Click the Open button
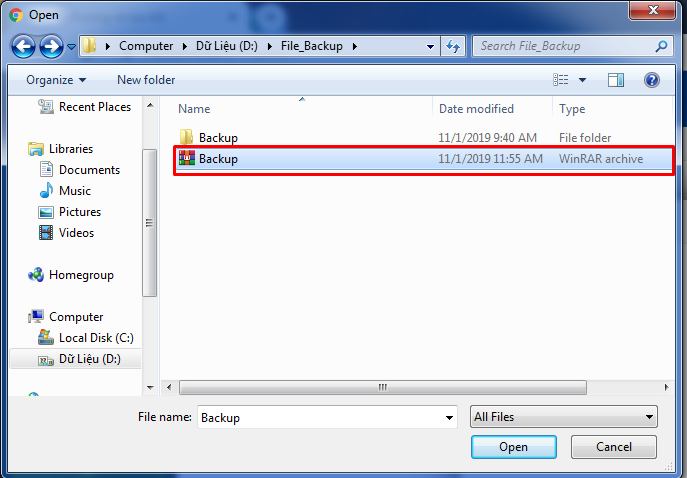687x478 pixels. coord(513,447)
